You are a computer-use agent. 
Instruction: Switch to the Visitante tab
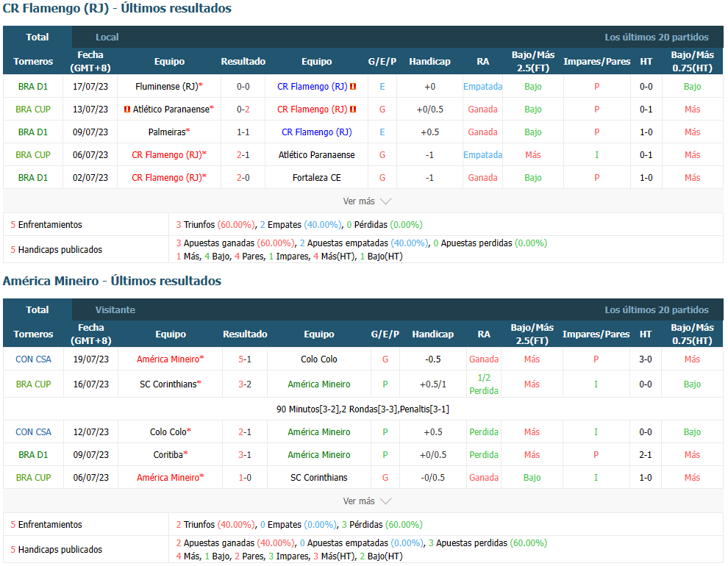(115, 310)
